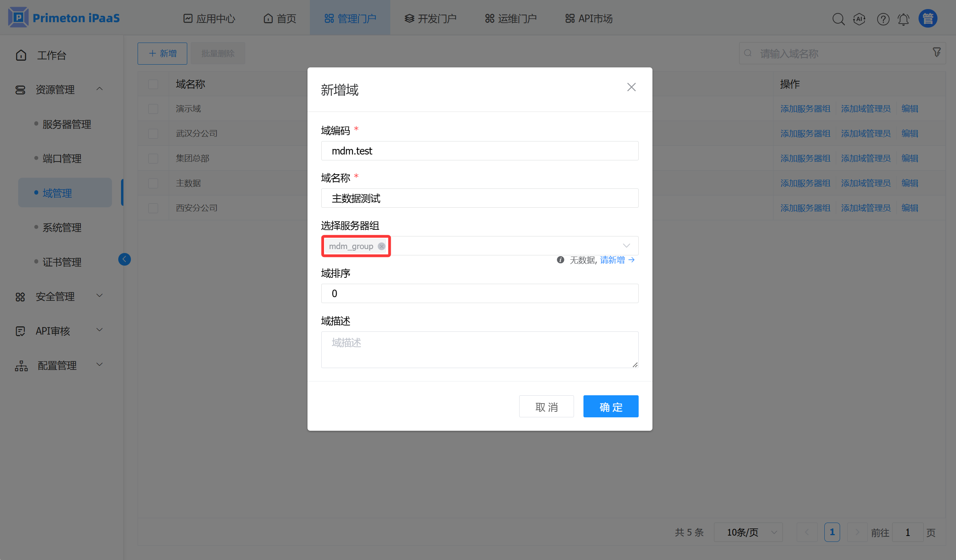Click the 域描述 text area
Screen dimensions: 956x560
479,350
